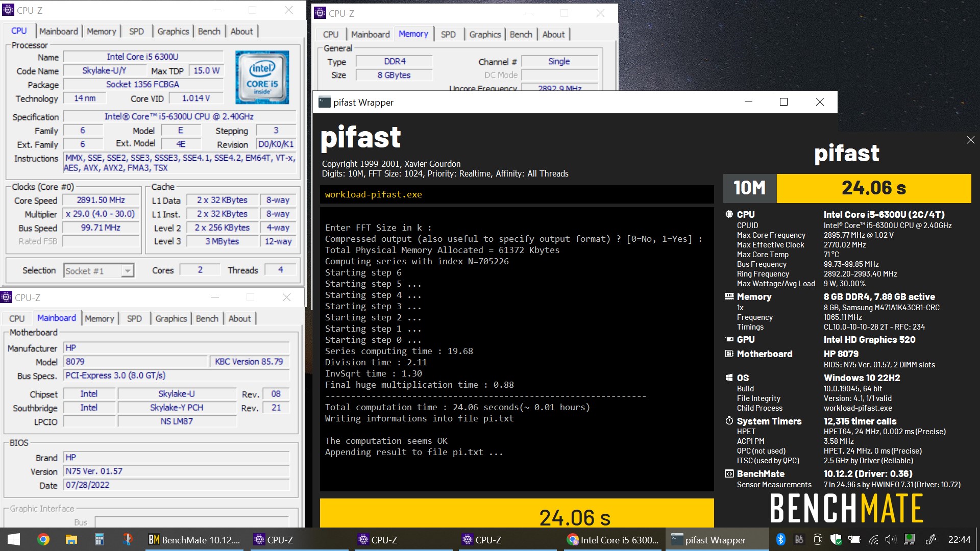Image resolution: width=980 pixels, height=551 pixels.
Task: Open the Windows Security shield tray icon
Action: (x=836, y=539)
